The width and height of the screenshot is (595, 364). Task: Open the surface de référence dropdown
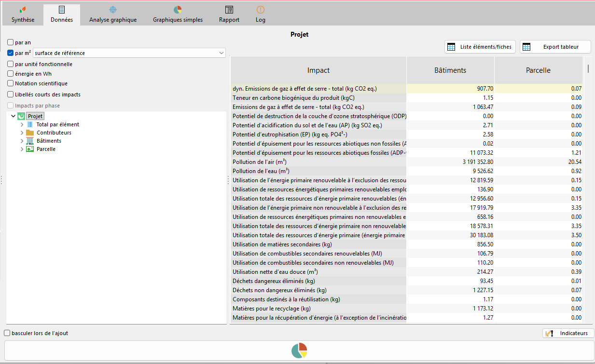tap(129, 53)
